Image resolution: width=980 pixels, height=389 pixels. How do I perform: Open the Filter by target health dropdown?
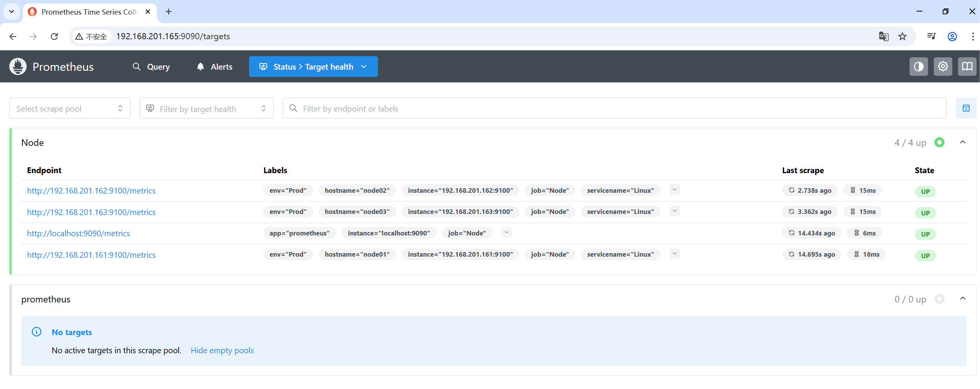coord(206,108)
